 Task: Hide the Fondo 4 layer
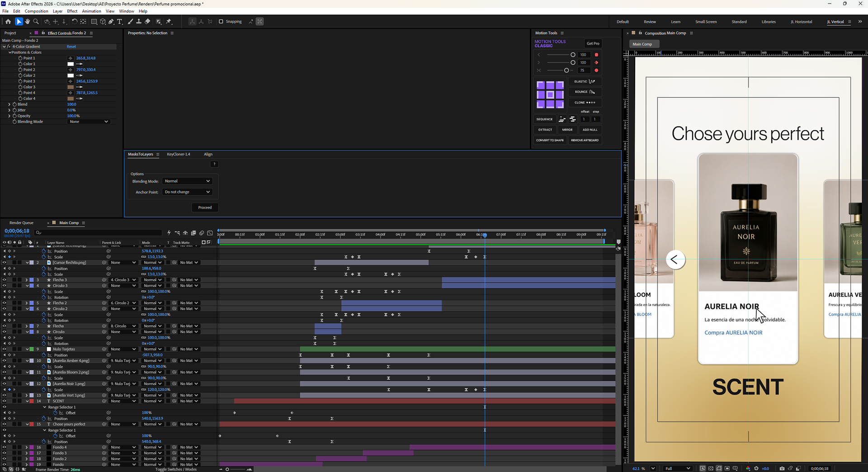[x=4, y=447]
